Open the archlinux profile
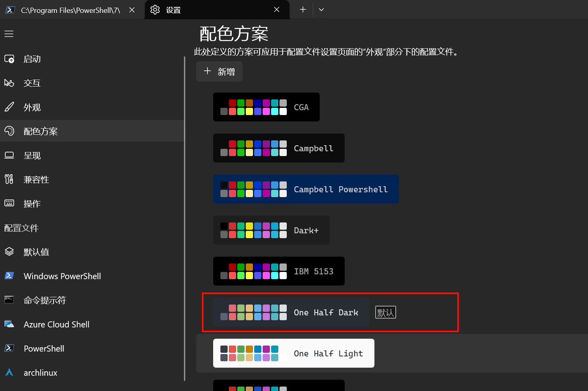This screenshot has width=588, height=391. [x=92, y=372]
